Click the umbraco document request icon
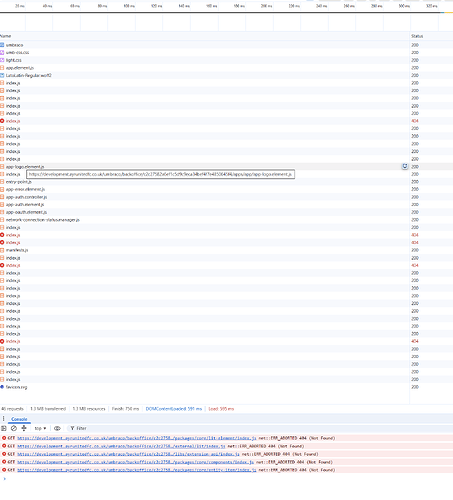This screenshot has height=500, width=453. pos(2,45)
